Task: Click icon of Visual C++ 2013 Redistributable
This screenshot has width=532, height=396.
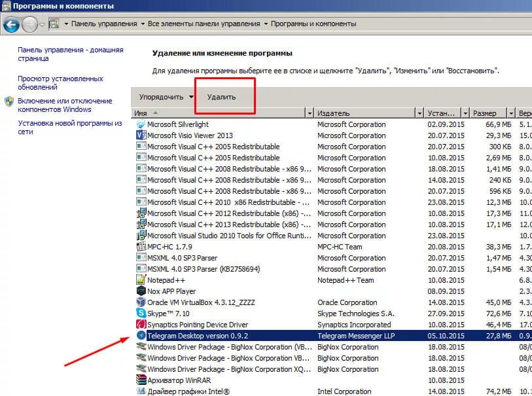Action: pyautogui.click(x=141, y=225)
